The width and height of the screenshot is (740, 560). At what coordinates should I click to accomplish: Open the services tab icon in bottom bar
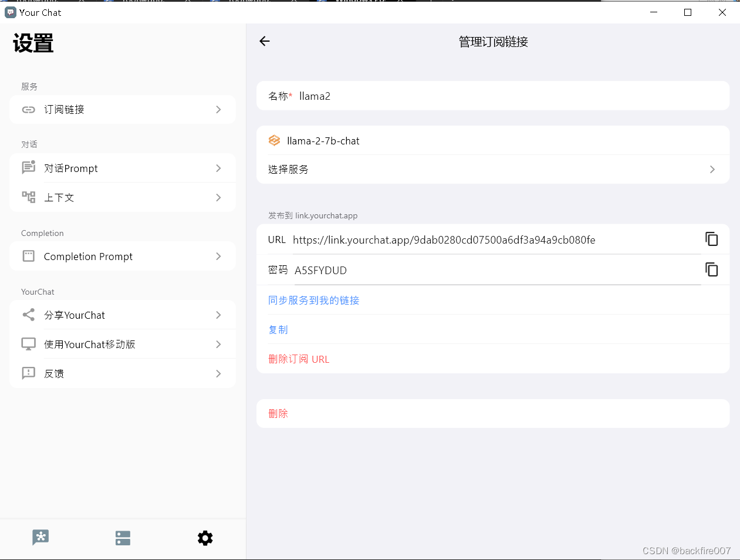[x=123, y=538]
